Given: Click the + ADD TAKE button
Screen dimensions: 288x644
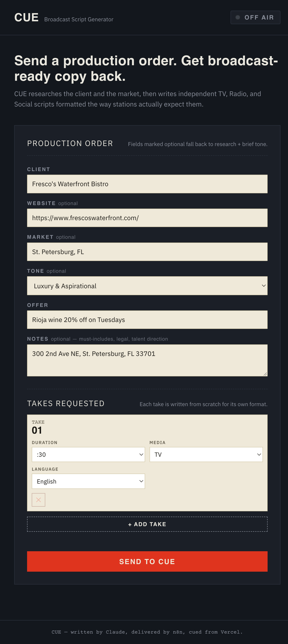Looking at the screenshot, I should click(x=147, y=524).
